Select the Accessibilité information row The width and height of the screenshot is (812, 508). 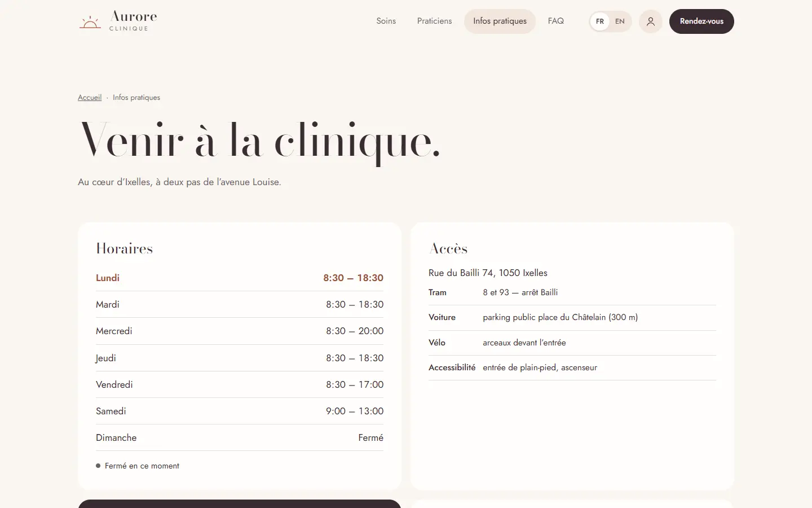click(572, 368)
